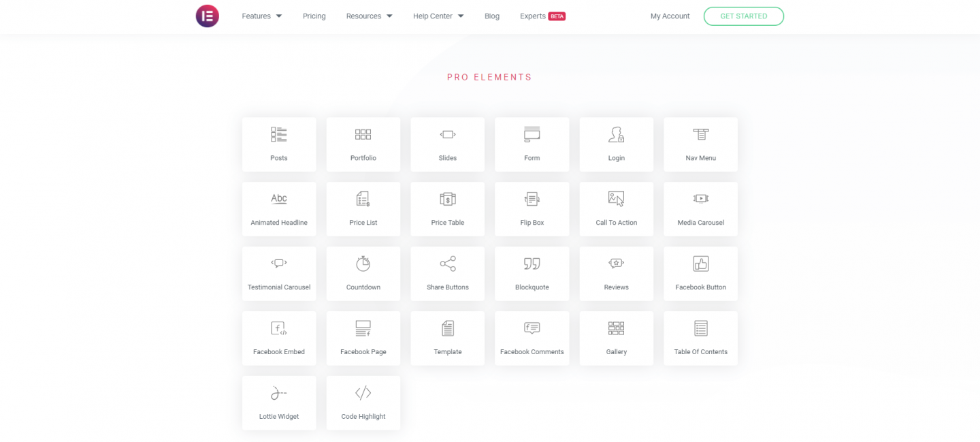Click the Table Of Contents label

point(701,352)
